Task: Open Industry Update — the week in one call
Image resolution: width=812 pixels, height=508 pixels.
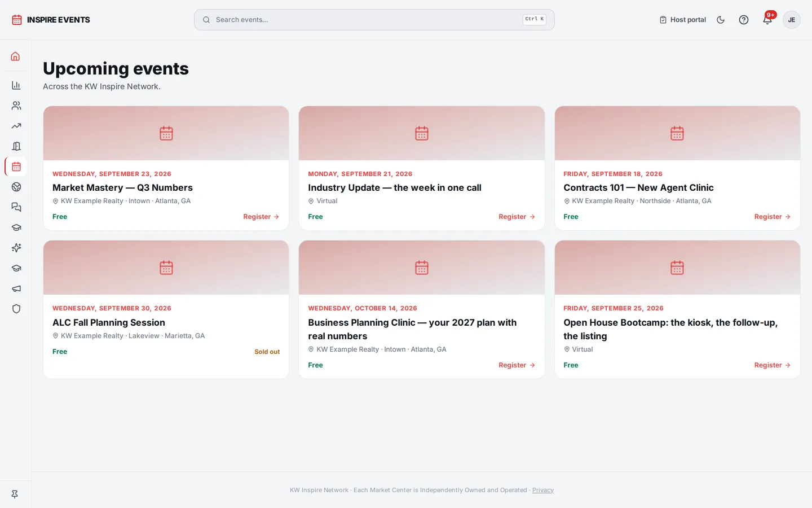Action: pyautogui.click(x=395, y=187)
